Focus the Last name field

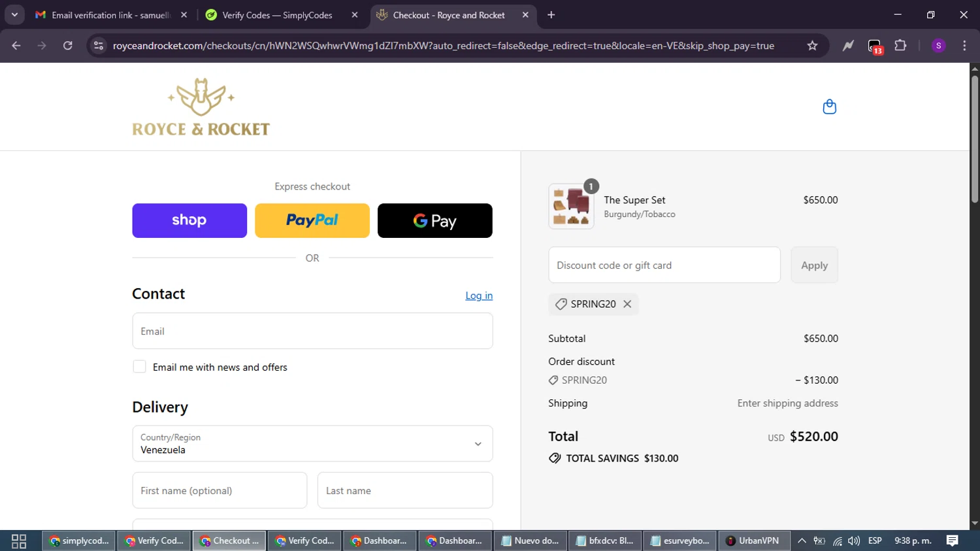pos(405,490)
